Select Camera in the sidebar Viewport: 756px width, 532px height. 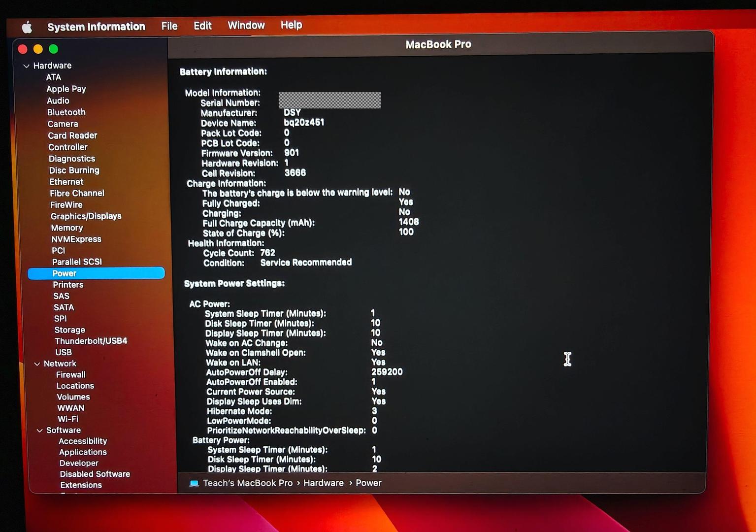point(63,124)
